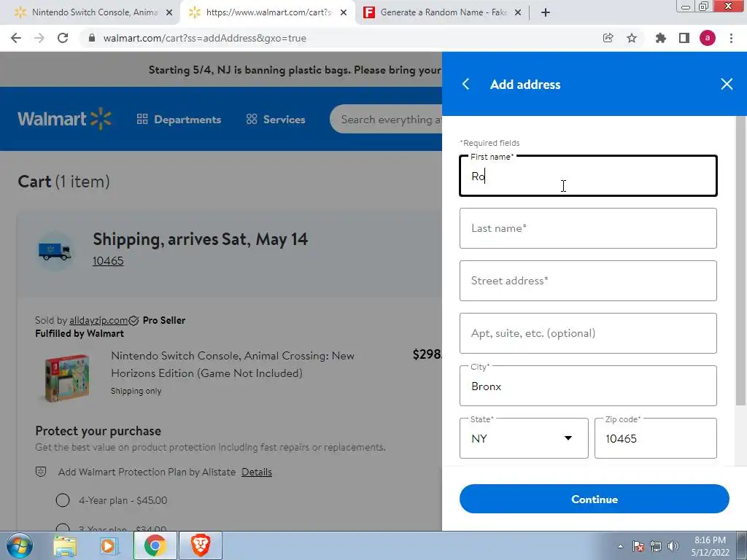
Task: Select the 4-Year plan - $45.00
Action: pyautogui.click(x=63, y=500)
